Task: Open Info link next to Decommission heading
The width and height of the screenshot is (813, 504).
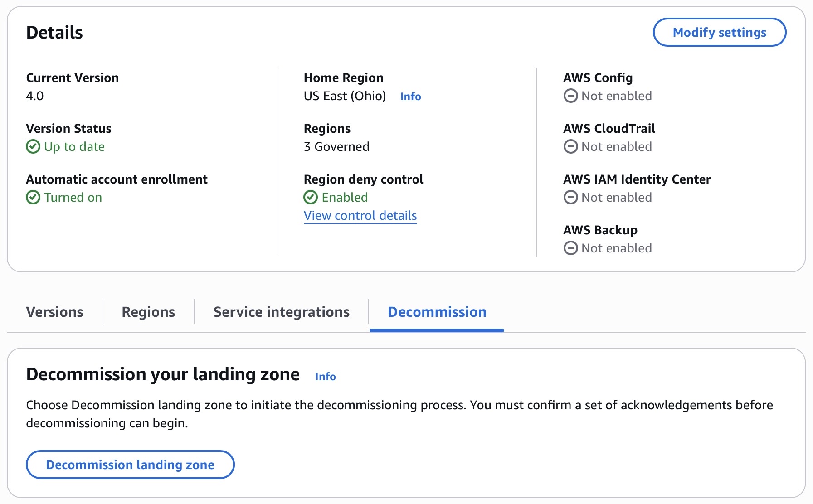Action: (x=325, y=377)
